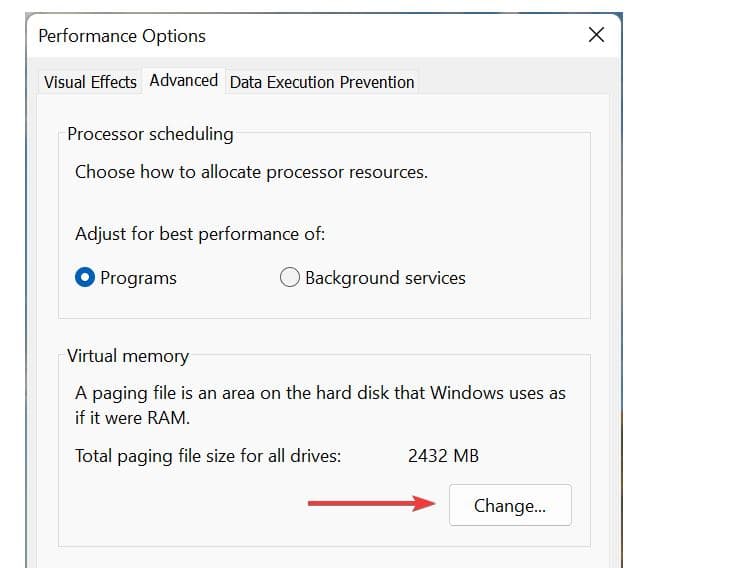
Task: Close the Performance Options dialog
Action: click(x=596, y=35)
